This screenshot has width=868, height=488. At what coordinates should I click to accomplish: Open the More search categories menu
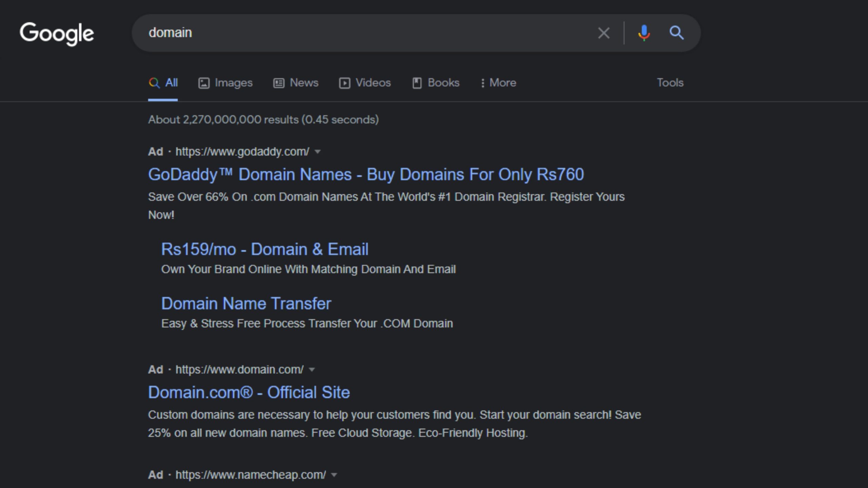point(498,83)
